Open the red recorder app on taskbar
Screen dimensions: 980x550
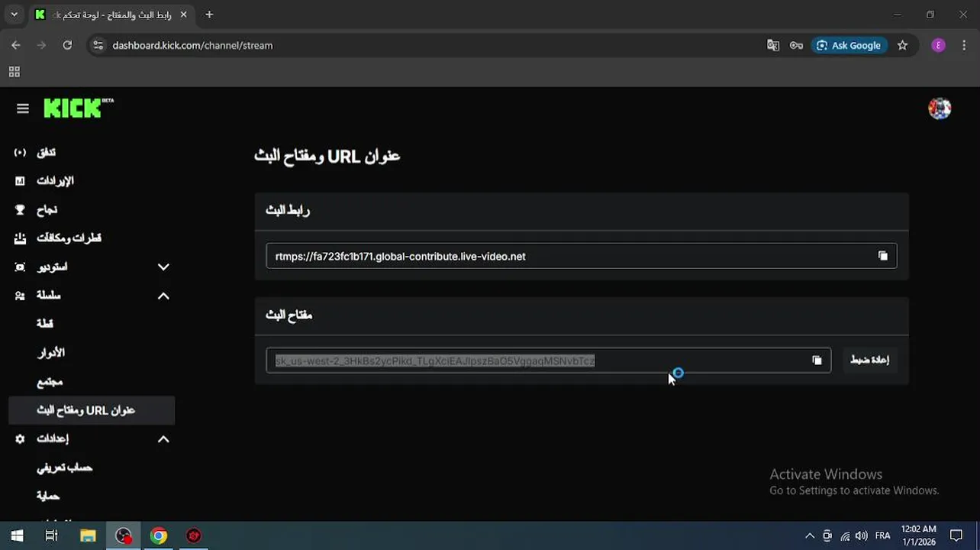194,535
